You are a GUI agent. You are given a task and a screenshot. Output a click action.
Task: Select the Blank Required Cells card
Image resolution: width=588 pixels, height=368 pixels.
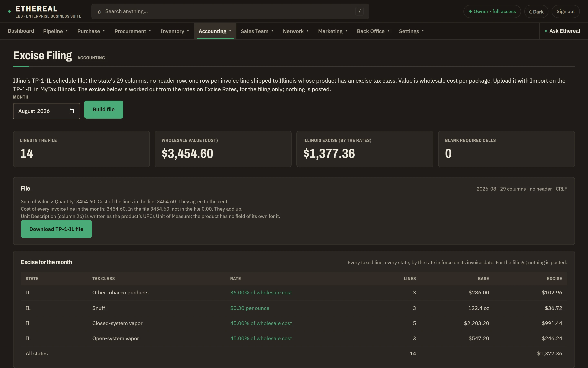(506, 149)
